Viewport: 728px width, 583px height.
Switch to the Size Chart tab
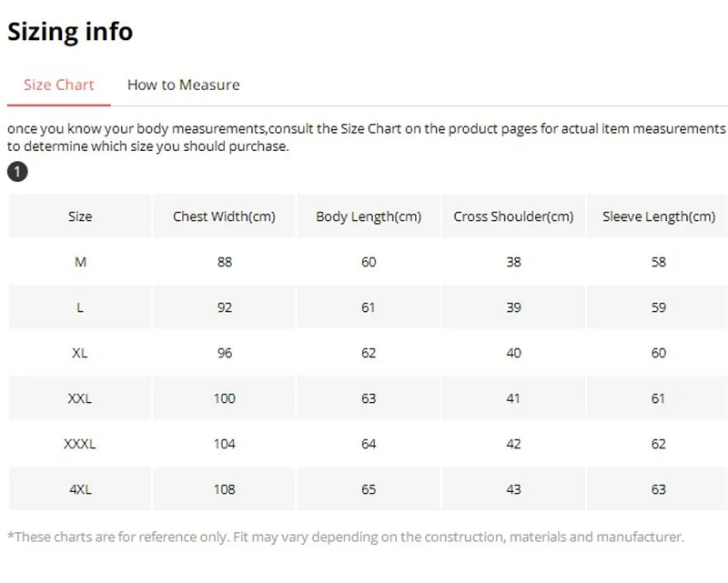coord(59,85)
